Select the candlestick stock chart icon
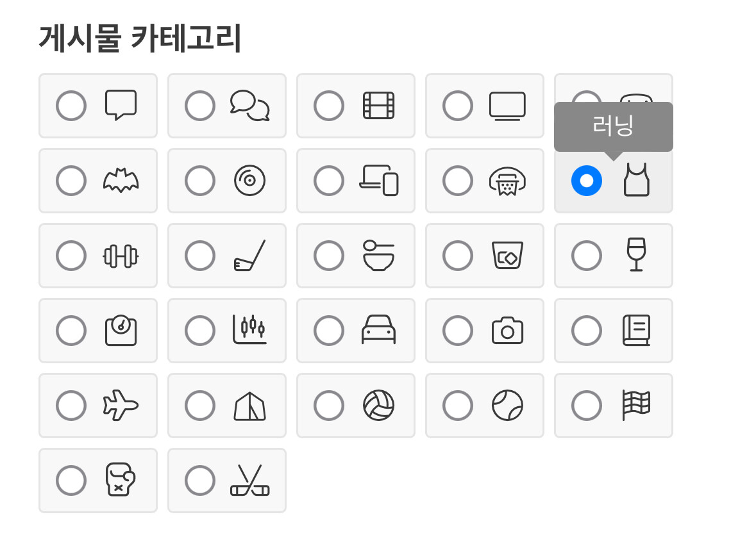 249,330
